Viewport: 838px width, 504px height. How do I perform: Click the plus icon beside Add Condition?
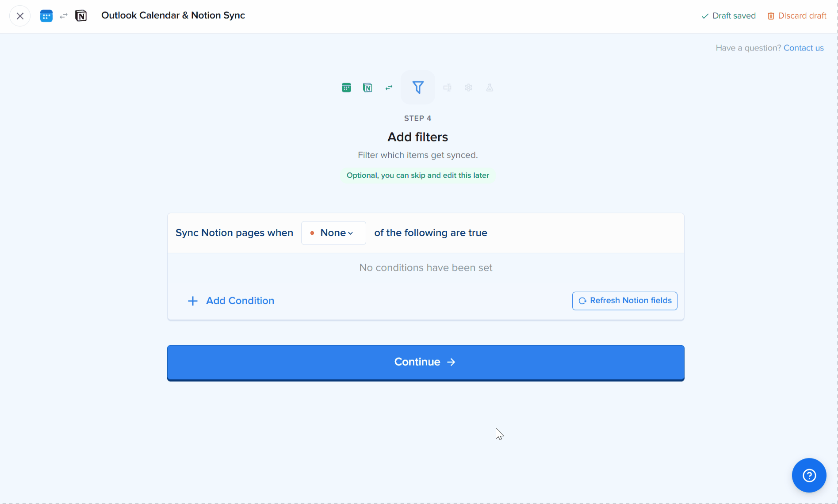pyautogui.click(x=193, y=301)
